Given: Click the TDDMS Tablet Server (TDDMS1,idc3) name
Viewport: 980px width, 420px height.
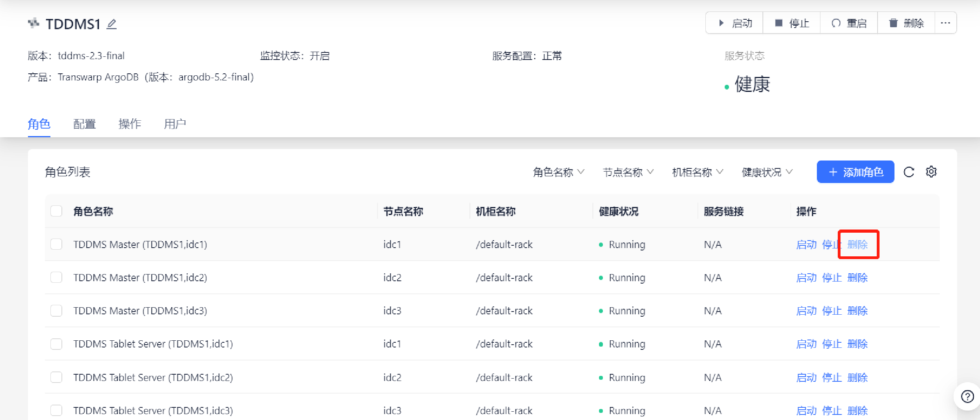Looking at the screenshot, I should [x=153, y=411].
